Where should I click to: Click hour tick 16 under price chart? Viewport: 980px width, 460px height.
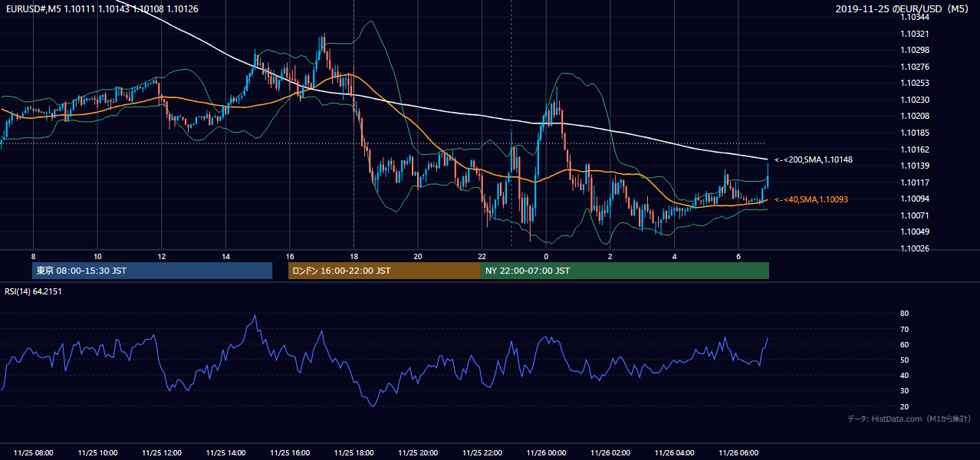(x=290, y=257)
